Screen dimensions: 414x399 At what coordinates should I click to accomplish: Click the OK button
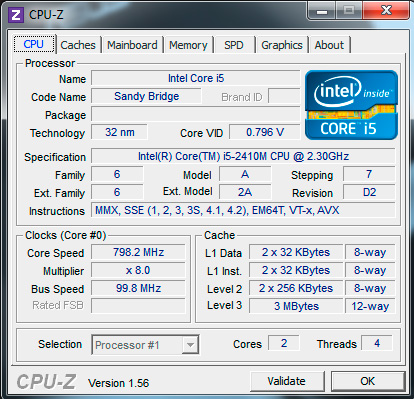coord(368,381)
